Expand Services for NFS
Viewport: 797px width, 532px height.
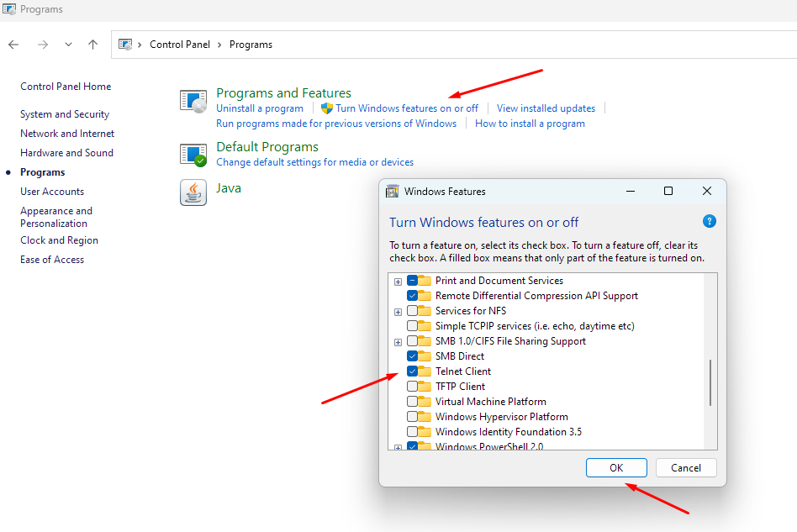(x=398, y=311)
